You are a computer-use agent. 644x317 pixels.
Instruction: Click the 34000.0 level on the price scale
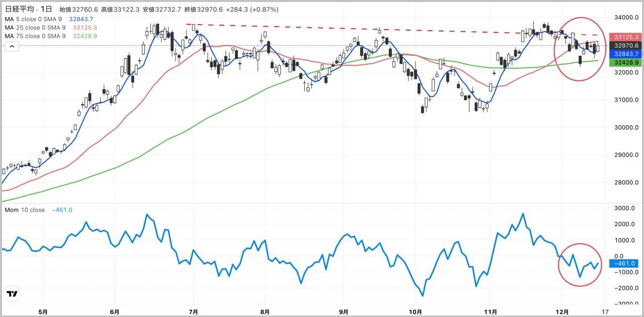pos(623,18)
